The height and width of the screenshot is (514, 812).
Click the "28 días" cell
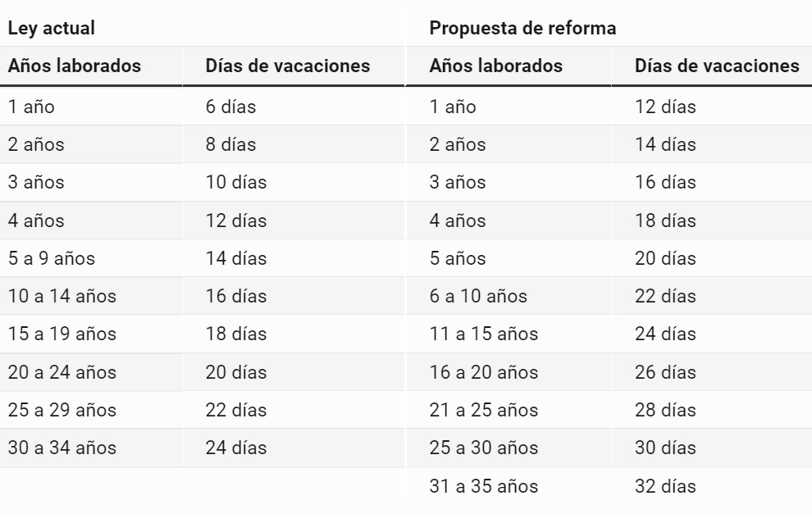click(x=665, y=411)
